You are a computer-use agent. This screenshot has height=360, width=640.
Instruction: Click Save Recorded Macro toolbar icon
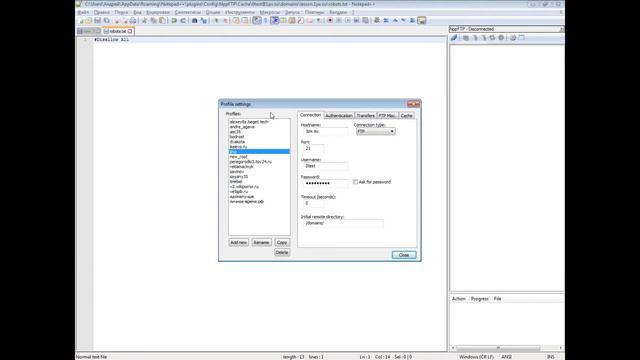(x=366, y=20)
